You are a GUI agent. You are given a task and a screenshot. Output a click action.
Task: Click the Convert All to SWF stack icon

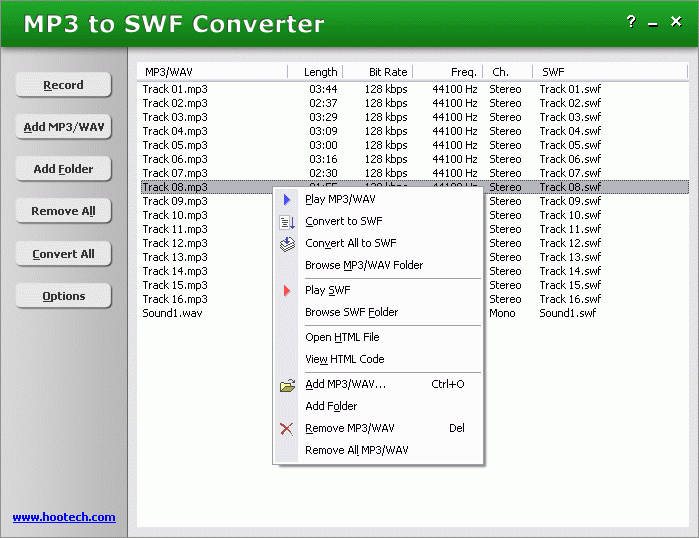287,243
